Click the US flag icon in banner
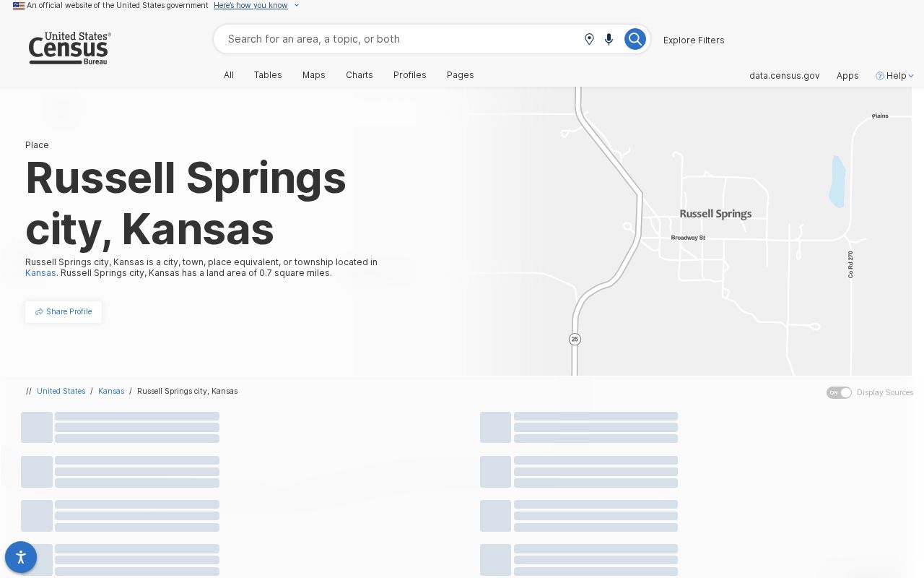The height and width of the screenshot is (578, 924). (19, 6)
